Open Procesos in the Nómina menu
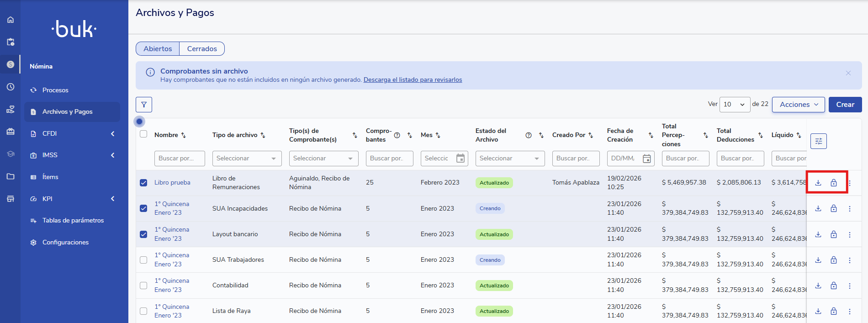 (x=55, y=90)
